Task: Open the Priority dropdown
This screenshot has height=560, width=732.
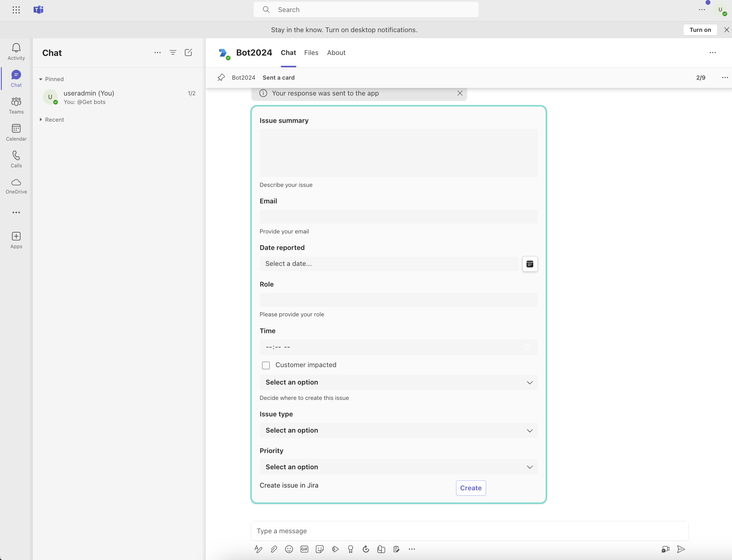Action: pyautogui.click(x=398, y=467)
